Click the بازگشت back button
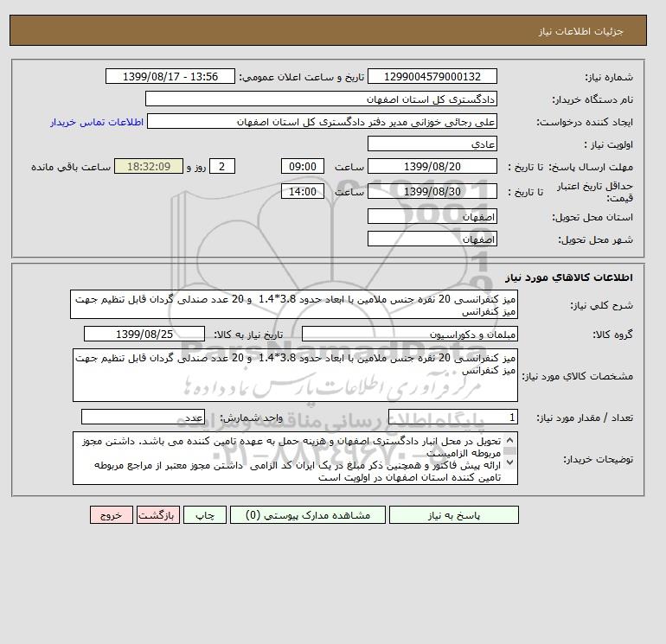666x644 pixels. click(158, 515)
